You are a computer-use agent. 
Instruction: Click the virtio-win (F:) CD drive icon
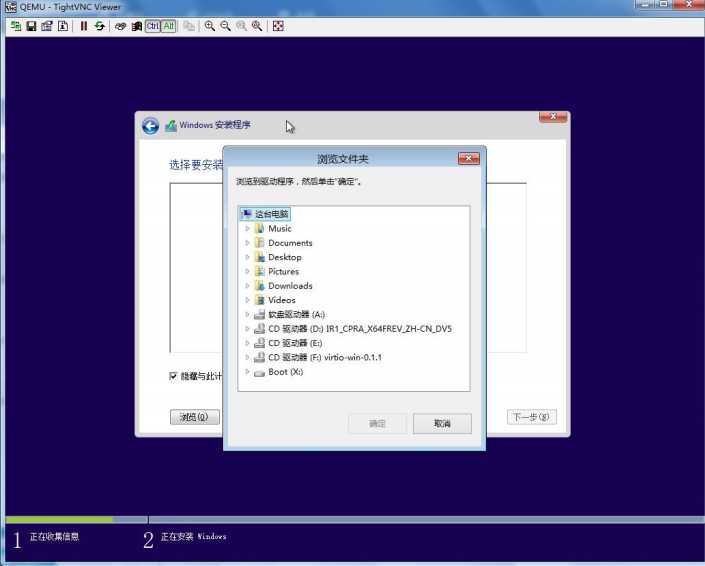(259, 358)
